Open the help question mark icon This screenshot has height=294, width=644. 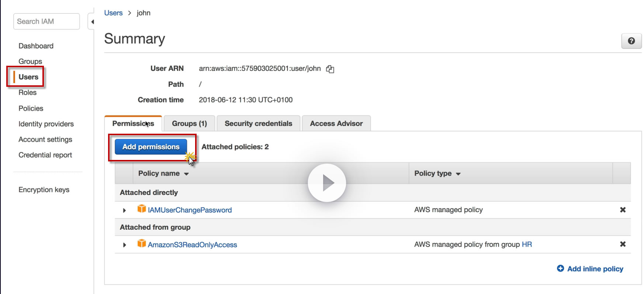tap(631, 41)
